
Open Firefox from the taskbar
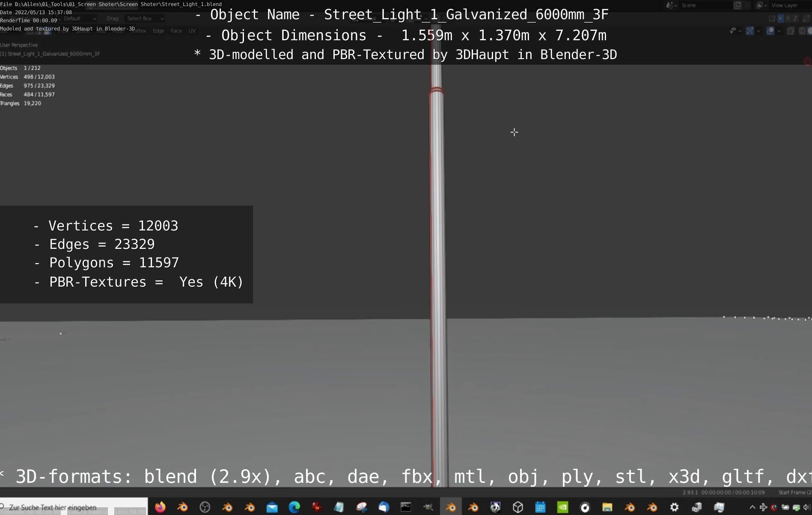[160, 507]
